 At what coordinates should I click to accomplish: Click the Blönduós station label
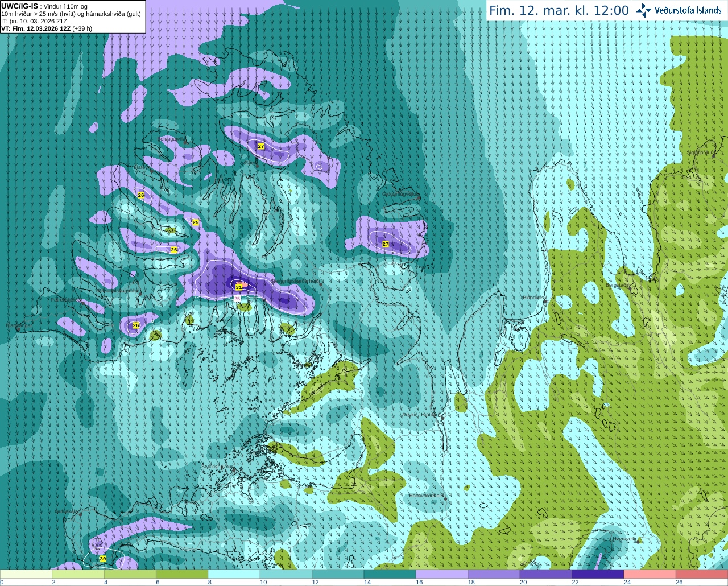pyautogui.click(x=534, y=298)
